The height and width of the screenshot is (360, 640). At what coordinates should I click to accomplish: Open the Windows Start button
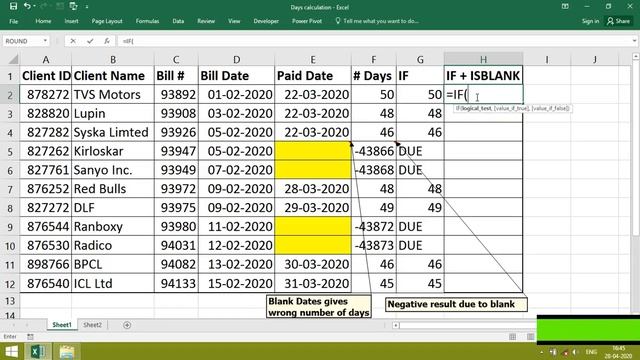pos(11,351)
